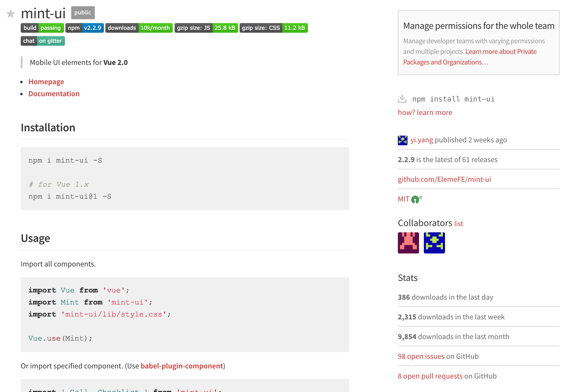The width and height of the screenshot is (585, 392).
Task: Open the Collaborators list link
Action: point(458,223)
